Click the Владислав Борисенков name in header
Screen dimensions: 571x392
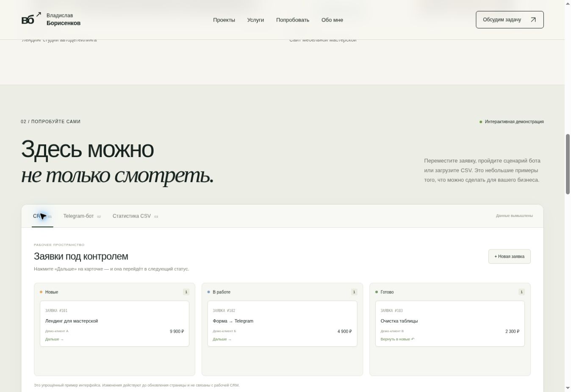point(64,19)
